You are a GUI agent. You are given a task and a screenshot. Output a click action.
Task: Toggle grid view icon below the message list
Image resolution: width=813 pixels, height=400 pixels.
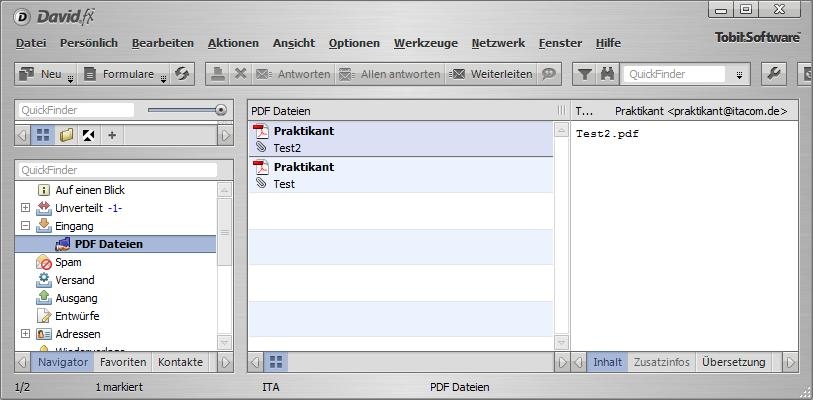pyautogui.click(x=276, y=362)
